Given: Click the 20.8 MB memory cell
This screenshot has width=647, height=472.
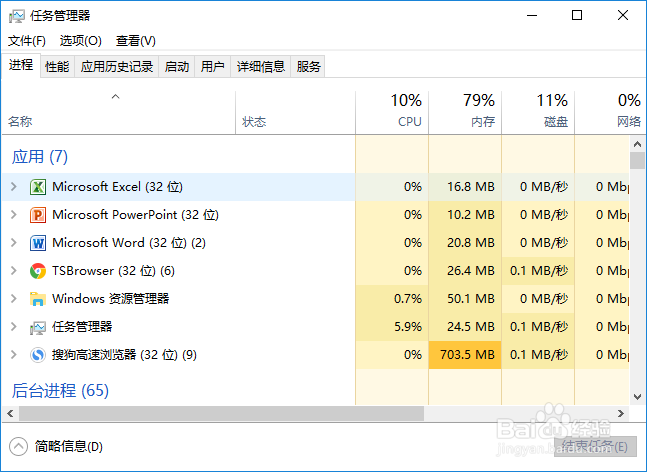Looking at the screenshot, I should click(x=465, y=243).
